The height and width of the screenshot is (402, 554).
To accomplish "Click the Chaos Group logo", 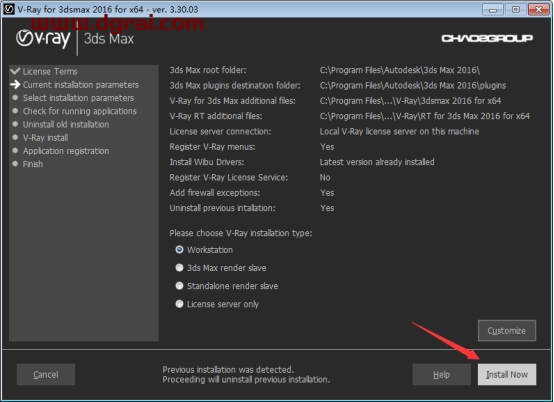I will 487,38.
